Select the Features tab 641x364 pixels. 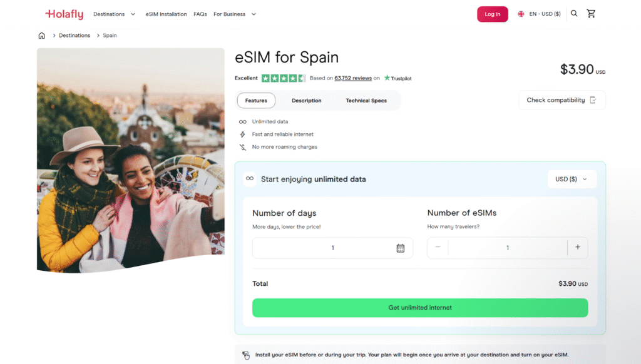point(256,100)
